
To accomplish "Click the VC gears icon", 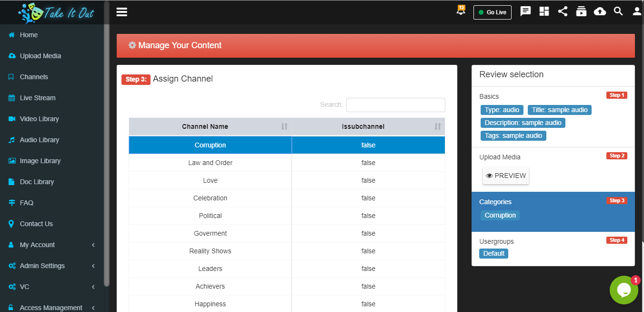I will click(12, 287).
